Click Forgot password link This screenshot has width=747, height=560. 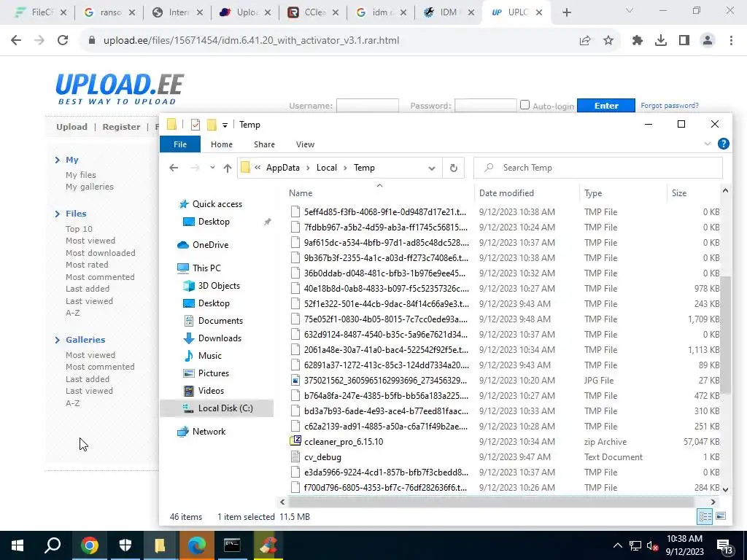tap(670, 105)
